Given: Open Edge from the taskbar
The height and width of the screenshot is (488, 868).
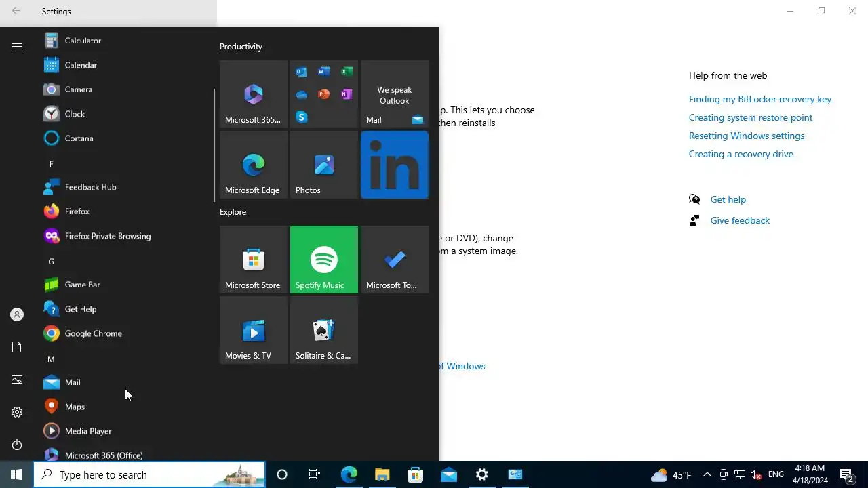Looking at the screenshot, I should coord(349,474).
